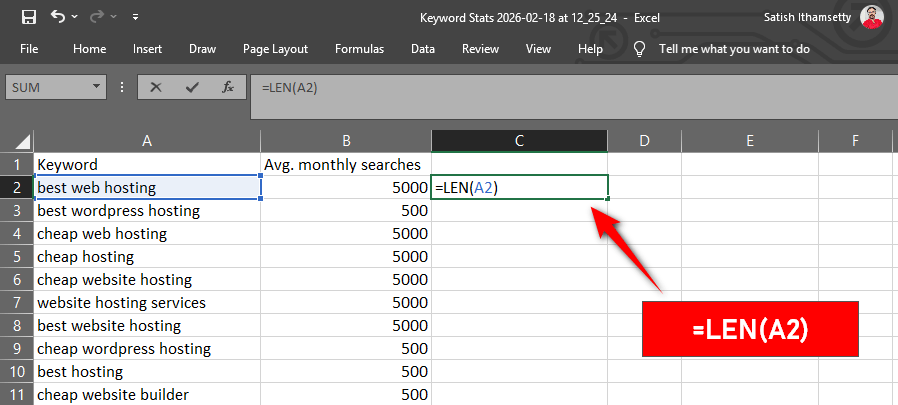This screenshot has width=898, height=405.
Task: Click cell C2 with =LEN(A2) formula
Action: pos(519,188)
